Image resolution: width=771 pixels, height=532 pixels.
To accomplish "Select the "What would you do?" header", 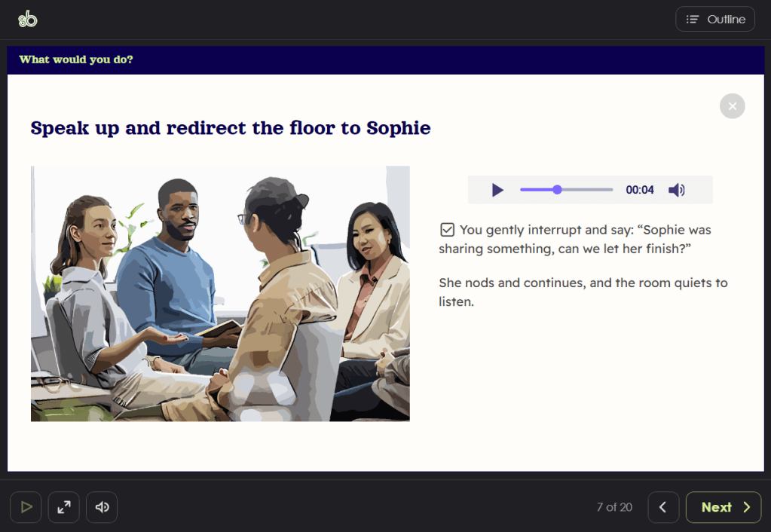I will 76,60.
